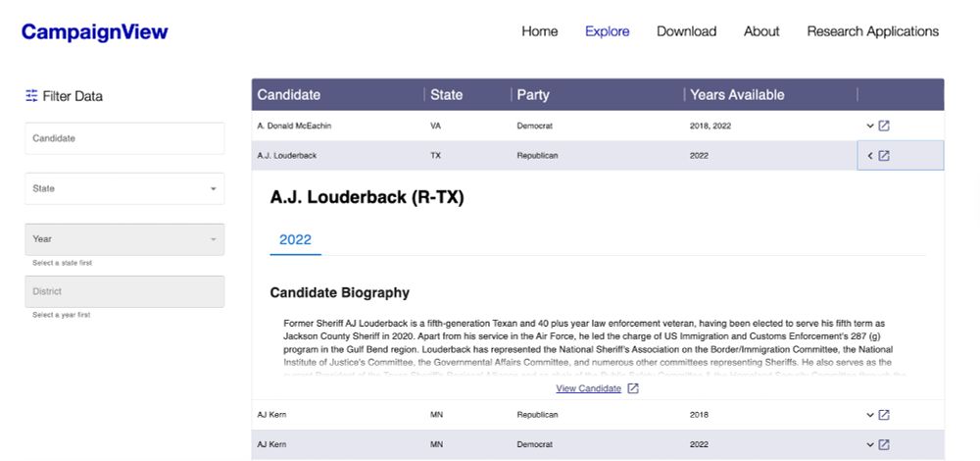Click the Filter Data sliders icon
The height and width of the screenshot is (461, 980).
(31, 96)
